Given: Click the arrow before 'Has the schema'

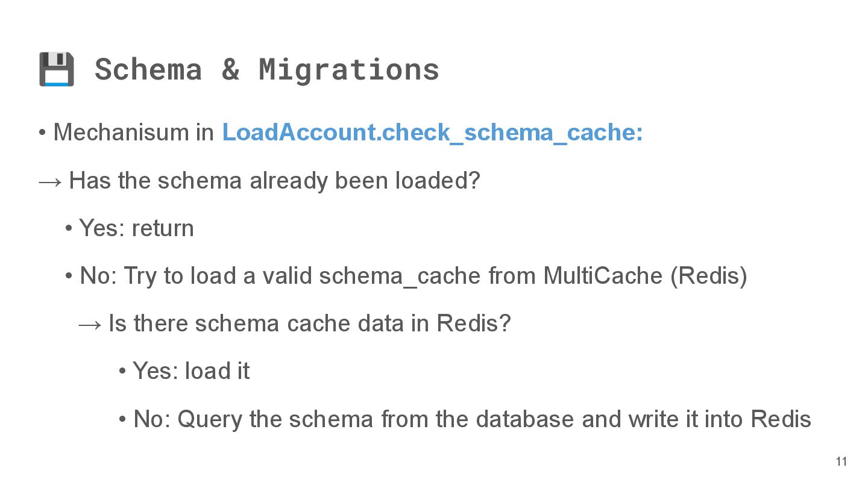Looking at the screenshot, I should click(x=50, y=181).
